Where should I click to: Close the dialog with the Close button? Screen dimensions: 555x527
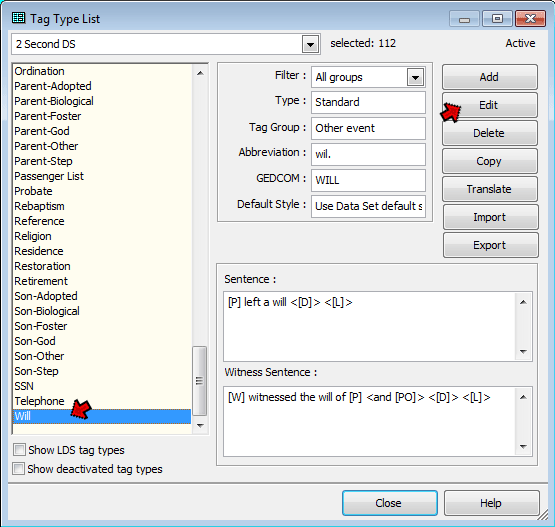[390, 503]
